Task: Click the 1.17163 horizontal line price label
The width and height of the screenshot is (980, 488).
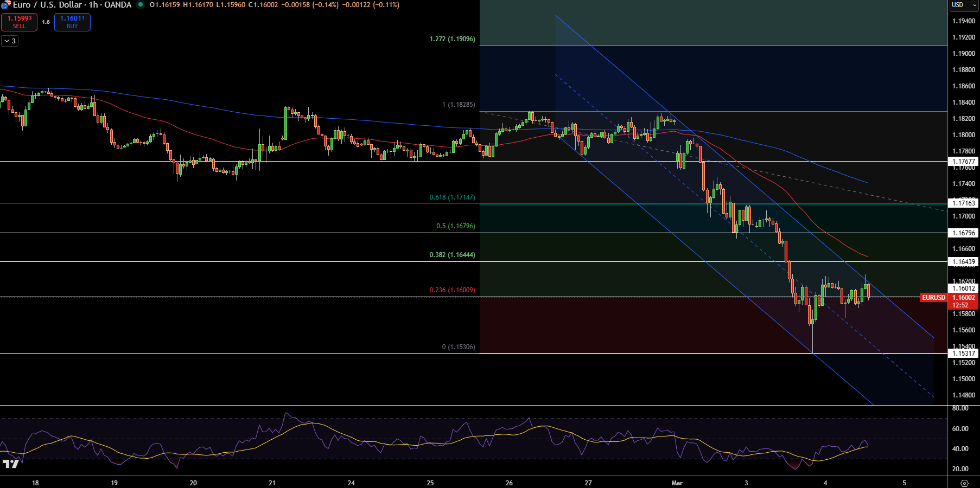Action: [964, 203]
